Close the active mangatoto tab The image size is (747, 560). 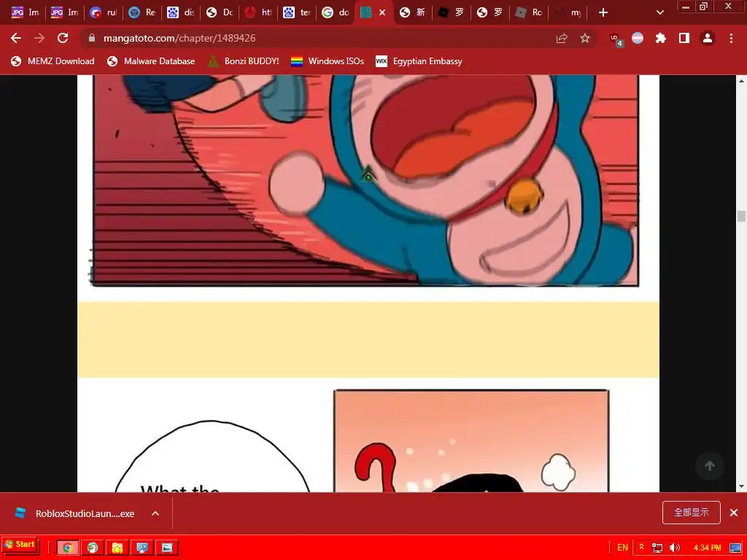[382, 12]
